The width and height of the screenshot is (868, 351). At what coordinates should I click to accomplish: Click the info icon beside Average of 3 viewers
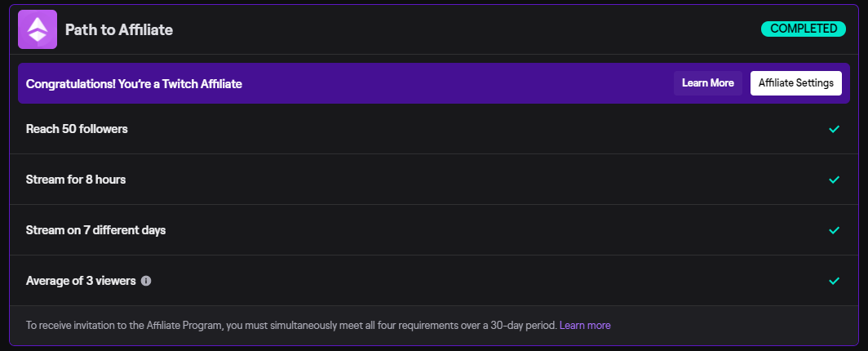click(146, 281)
